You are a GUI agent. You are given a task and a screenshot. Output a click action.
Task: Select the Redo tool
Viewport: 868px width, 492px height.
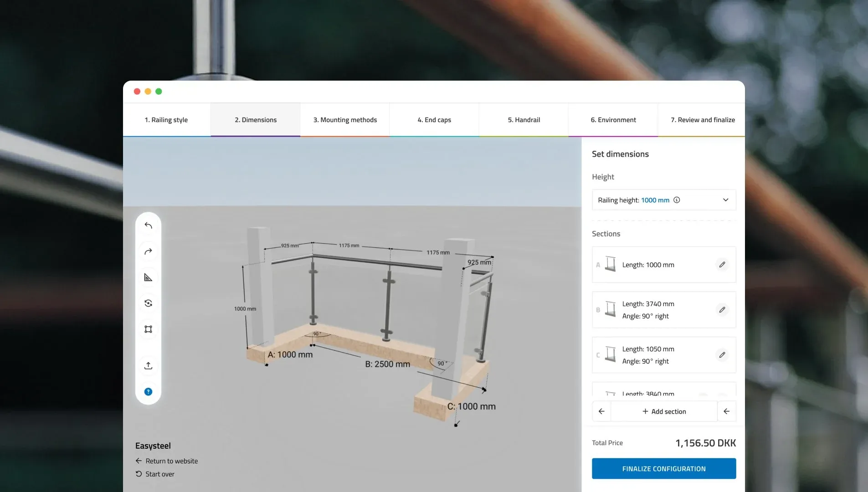click(148, 251)
